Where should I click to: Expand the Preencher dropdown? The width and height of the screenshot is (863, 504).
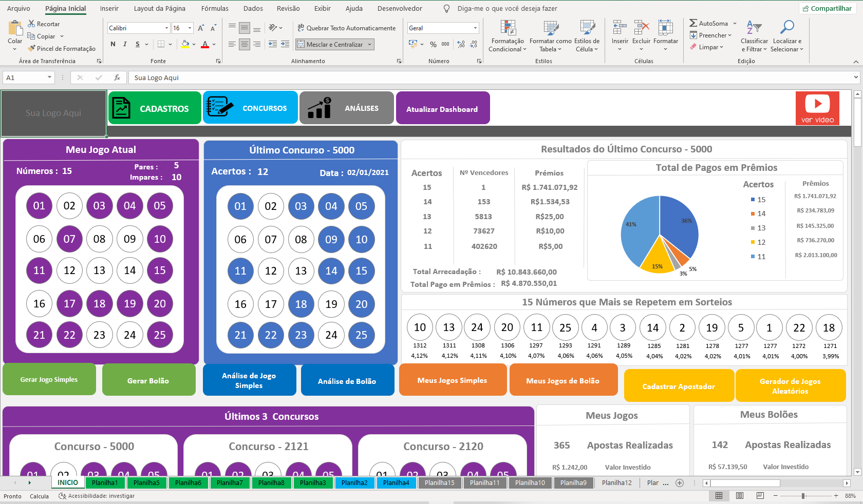point(729,35)
